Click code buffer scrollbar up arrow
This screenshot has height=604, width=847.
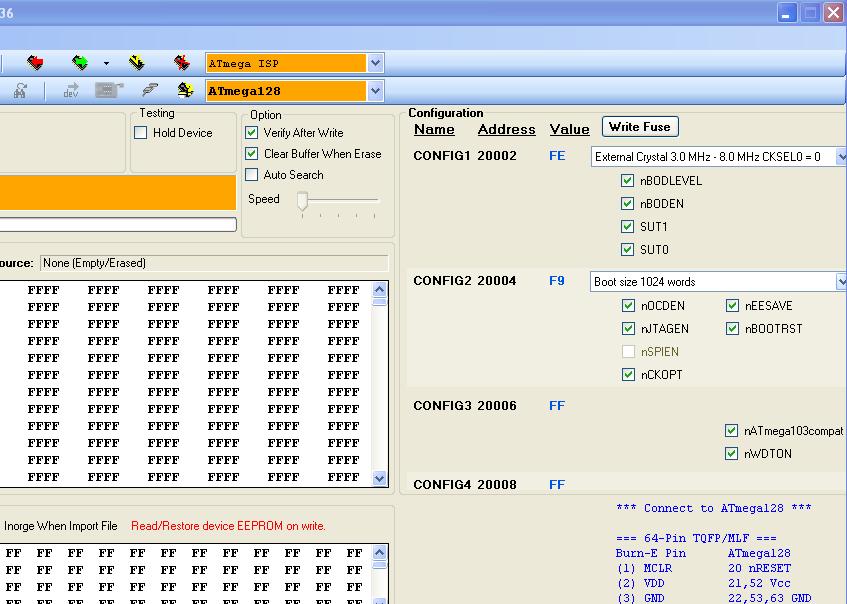380,289
